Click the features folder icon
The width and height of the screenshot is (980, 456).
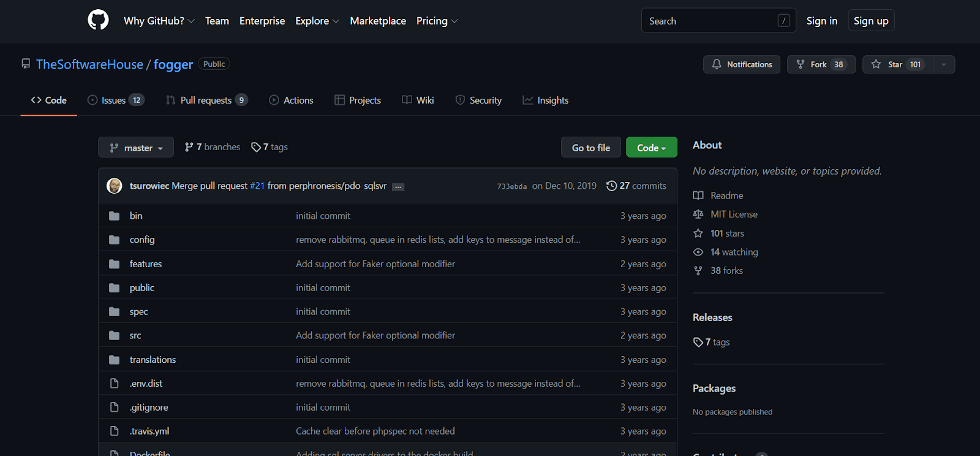tap(114, 264)
